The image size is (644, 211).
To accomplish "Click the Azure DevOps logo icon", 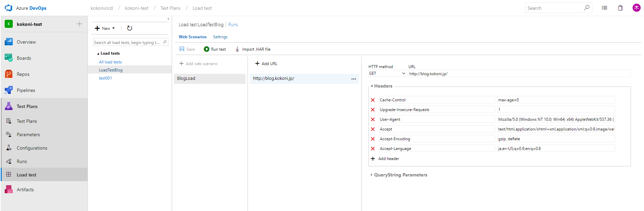I will (8, 8).
